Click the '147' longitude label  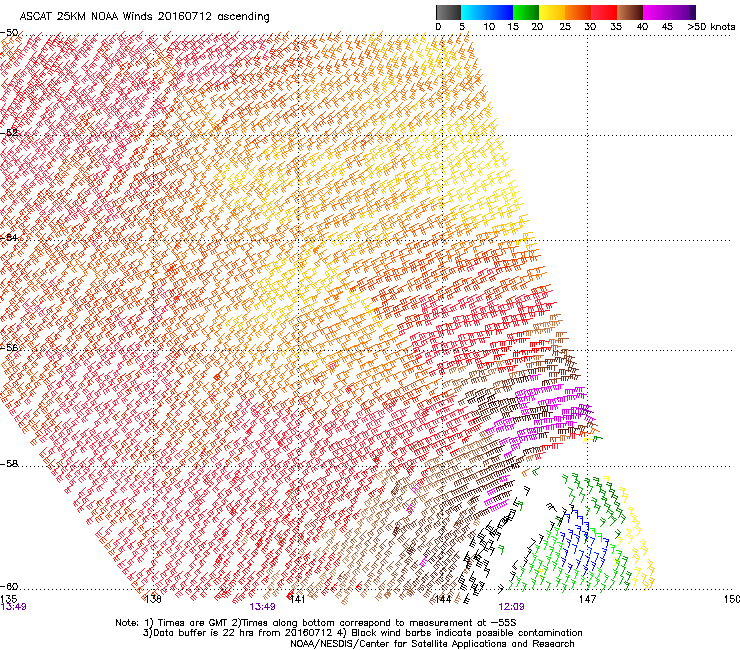point(587,599)
